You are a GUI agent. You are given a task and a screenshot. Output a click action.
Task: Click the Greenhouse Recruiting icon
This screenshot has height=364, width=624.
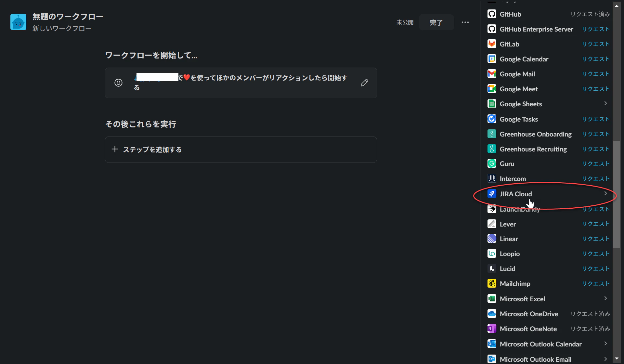click(x=492, y=149)
